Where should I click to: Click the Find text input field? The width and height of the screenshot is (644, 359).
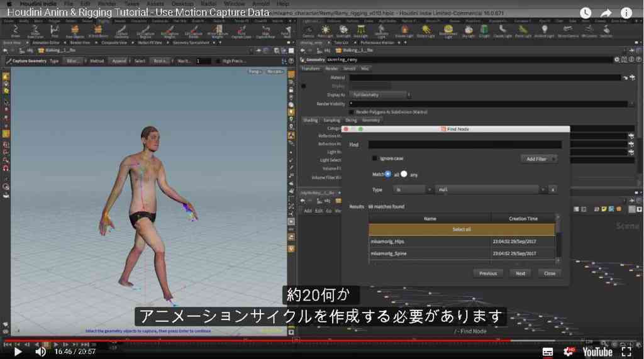click(465, 145)
